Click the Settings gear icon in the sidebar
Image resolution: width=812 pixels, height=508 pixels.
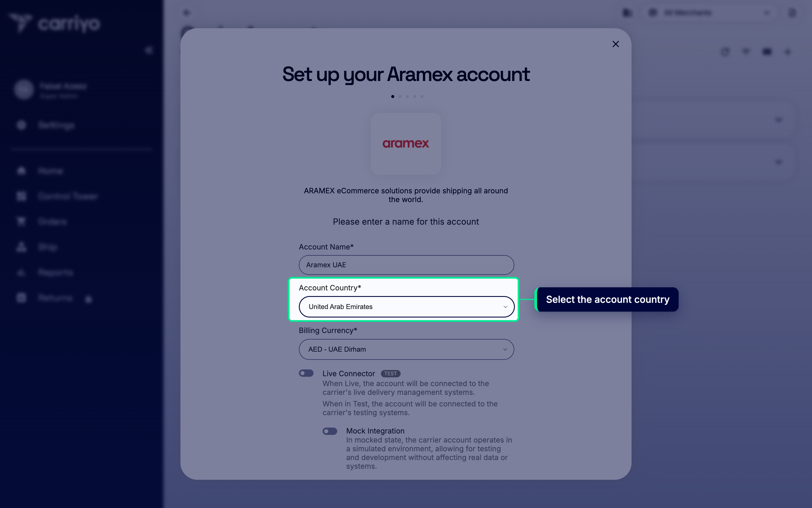point(21,125)
